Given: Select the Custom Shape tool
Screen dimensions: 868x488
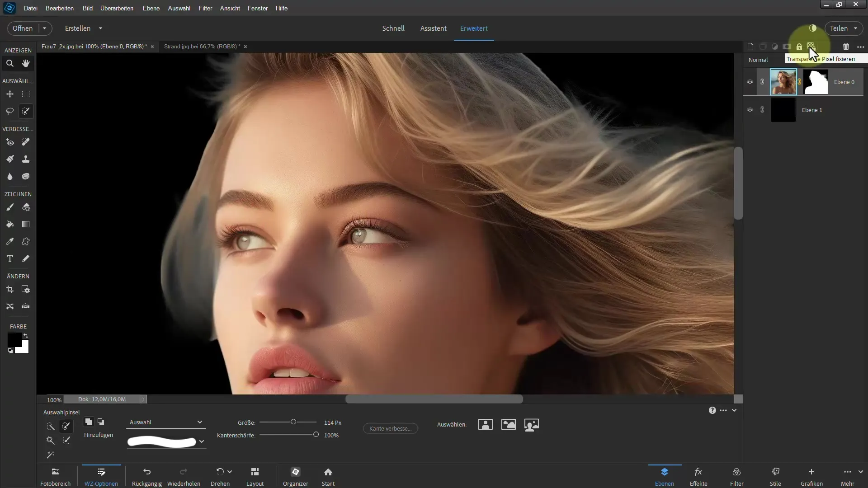Looking at the screenshot, I should tap(26, 242).
